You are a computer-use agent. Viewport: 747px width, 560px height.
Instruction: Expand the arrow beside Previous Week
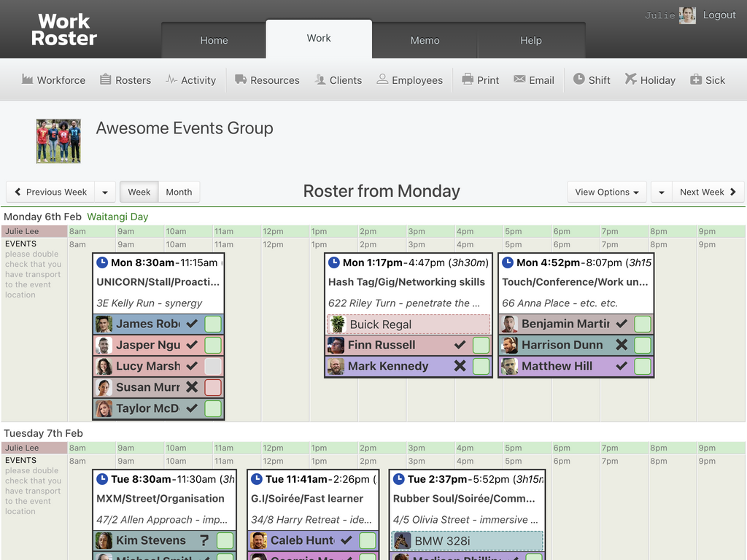[x=104, y=192]
